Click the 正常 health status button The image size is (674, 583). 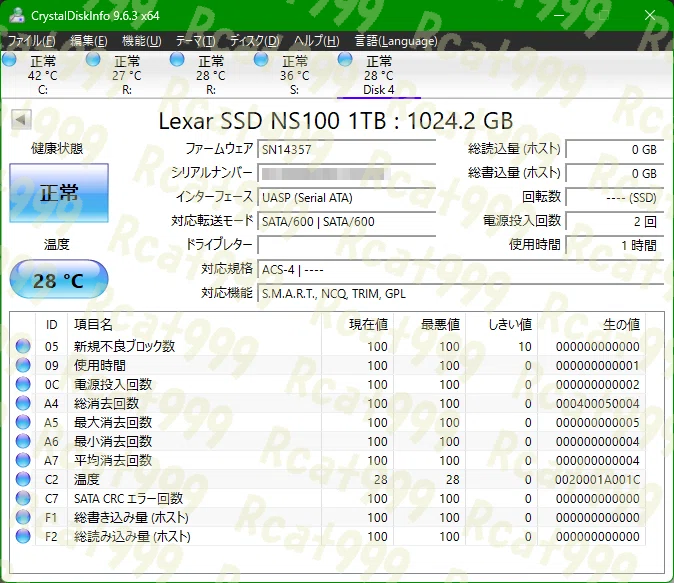[59, 193]
